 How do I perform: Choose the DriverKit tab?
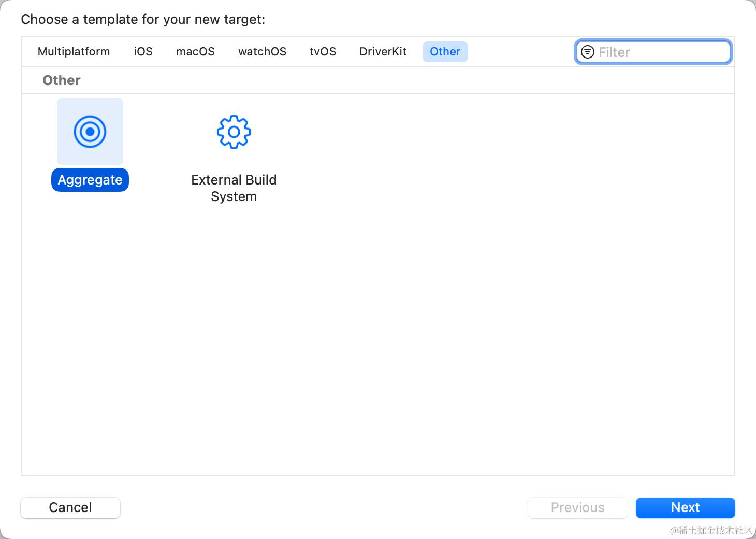tap(383, 52)
